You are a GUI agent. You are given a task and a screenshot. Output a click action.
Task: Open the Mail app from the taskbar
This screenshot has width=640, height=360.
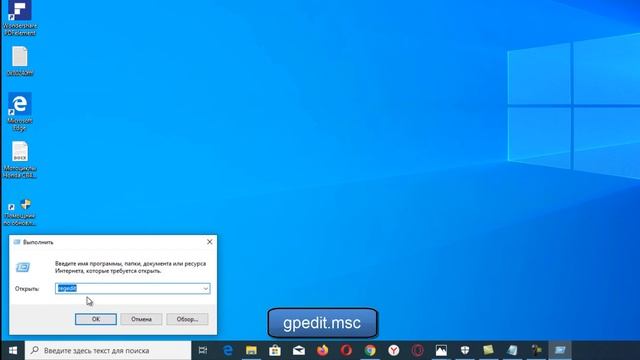point(299,350)
